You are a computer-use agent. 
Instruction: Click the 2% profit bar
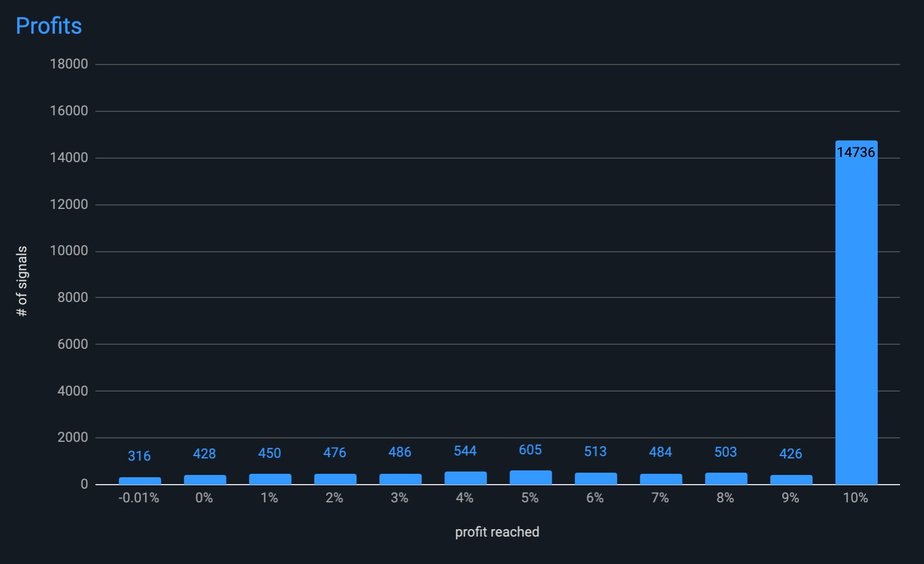point(335,479)
